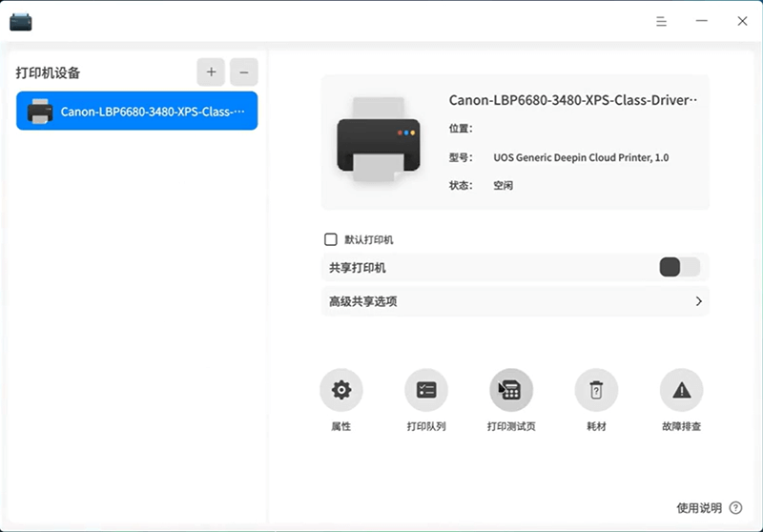Click the large printer image in details card
Screen dimensions: 763x532
(379, 139)
